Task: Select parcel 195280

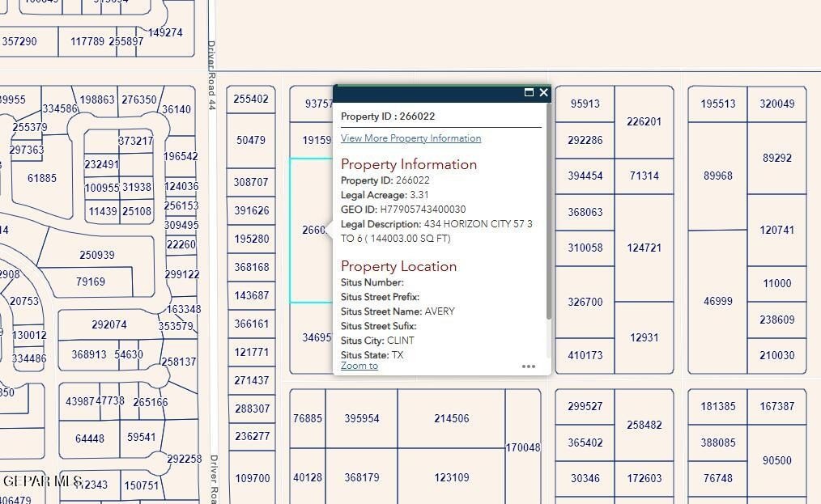Action: (x=251, y=239)
